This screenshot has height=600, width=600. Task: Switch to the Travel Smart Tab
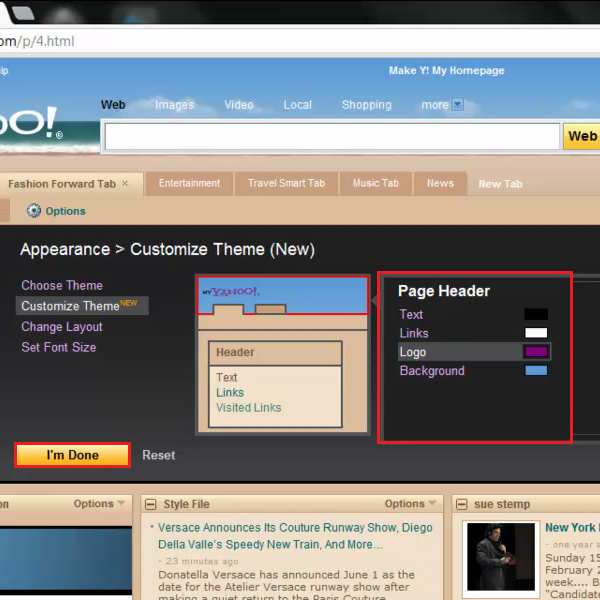coord(286,183)
